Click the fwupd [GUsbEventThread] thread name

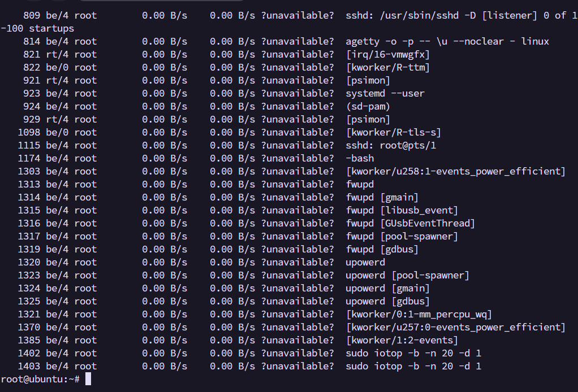click(410, 223)
